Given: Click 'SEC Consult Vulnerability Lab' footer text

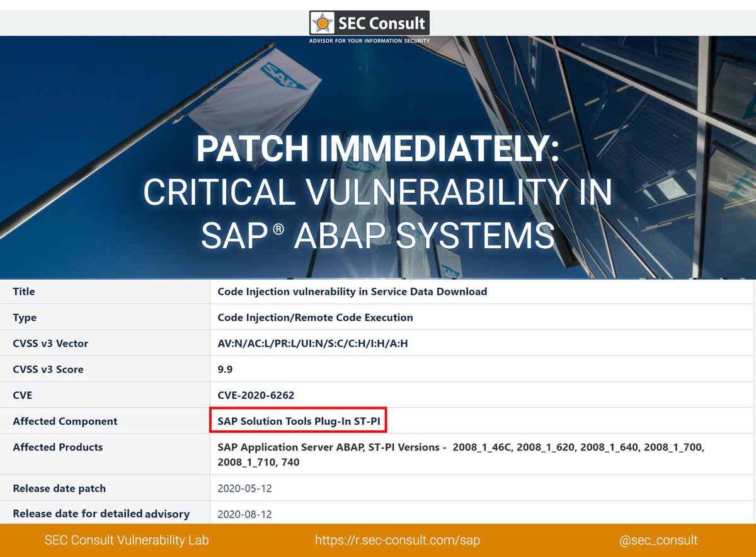Looking at the screenshot, I should coord(127,540).
